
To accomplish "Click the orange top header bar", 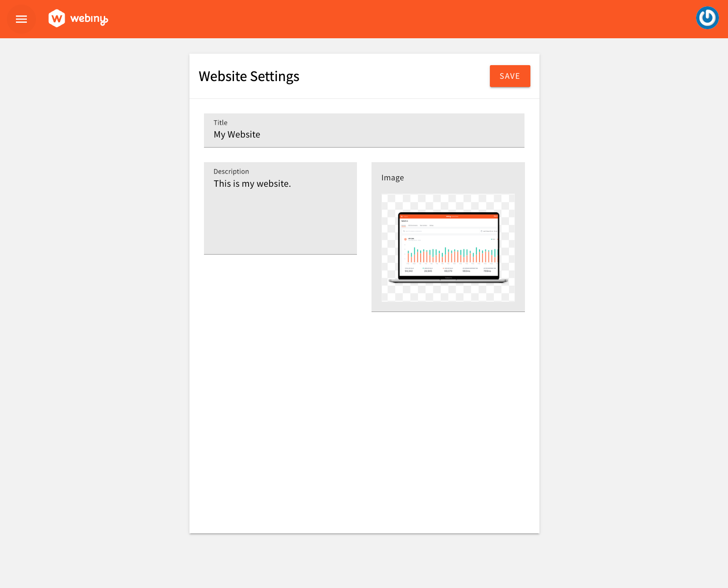I will pyautogui.click(x=364, y=19).
